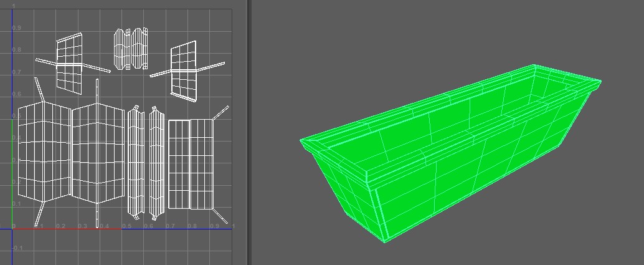Click the -0.1 label below the origin
The height and width of the screenshot is (265, 644).
click(x=17, y=248)
